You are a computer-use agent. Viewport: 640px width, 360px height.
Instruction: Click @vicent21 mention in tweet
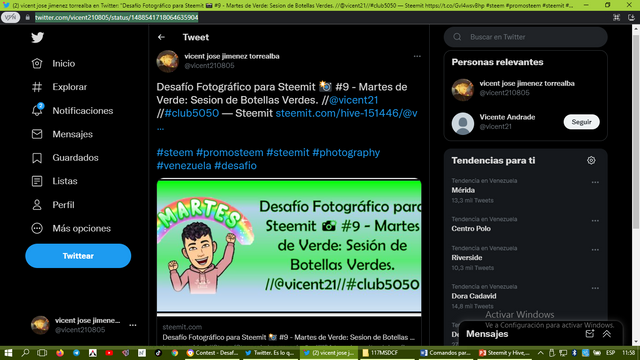point(353,100)
